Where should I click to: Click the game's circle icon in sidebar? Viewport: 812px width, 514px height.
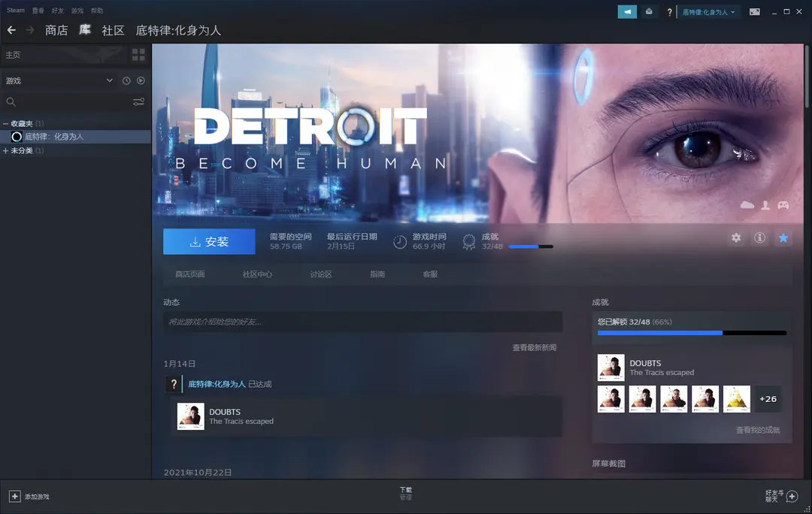[x=17, y=137]
